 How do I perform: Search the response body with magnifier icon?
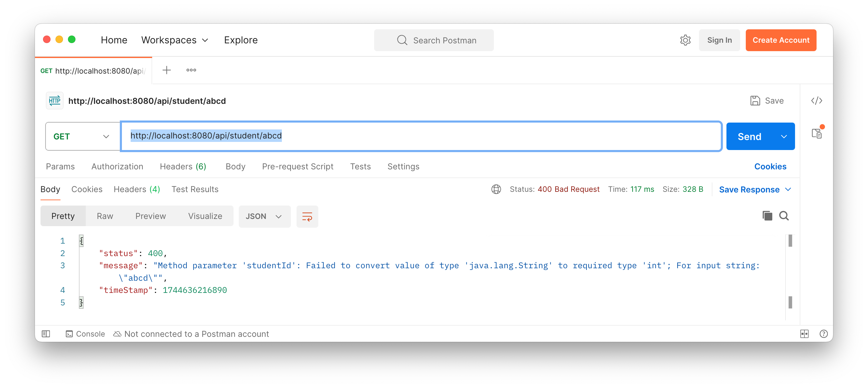(784, 216)
